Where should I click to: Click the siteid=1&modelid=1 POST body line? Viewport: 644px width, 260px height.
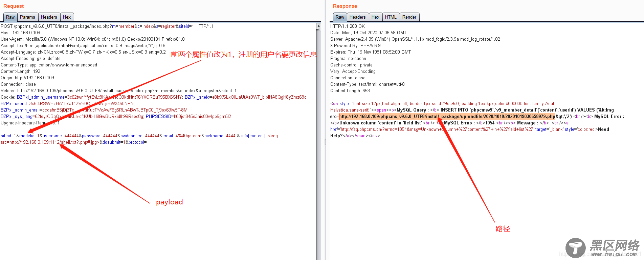(139, 136)
